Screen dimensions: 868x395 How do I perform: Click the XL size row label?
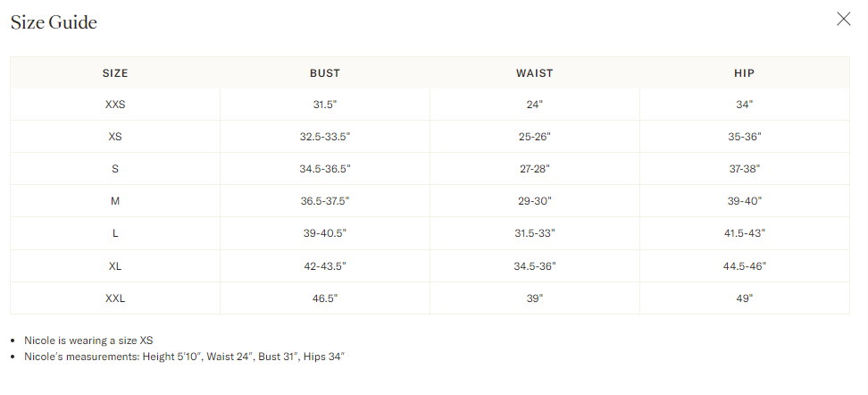115,265
